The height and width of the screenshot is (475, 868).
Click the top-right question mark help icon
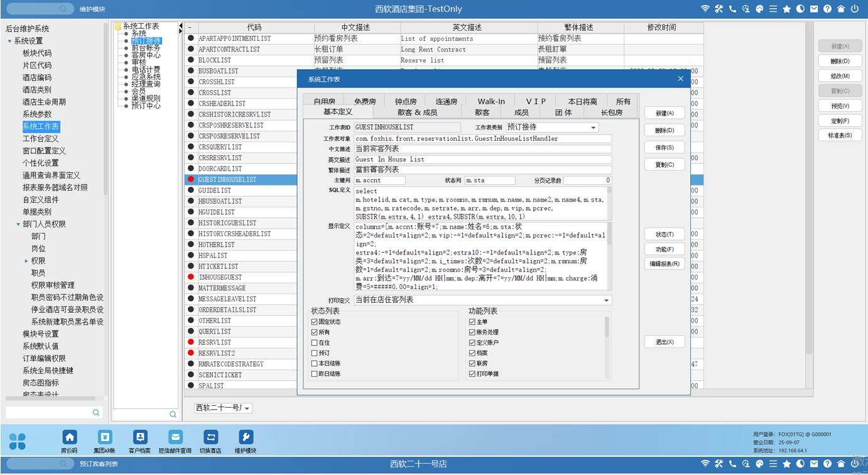coord(827,9)
